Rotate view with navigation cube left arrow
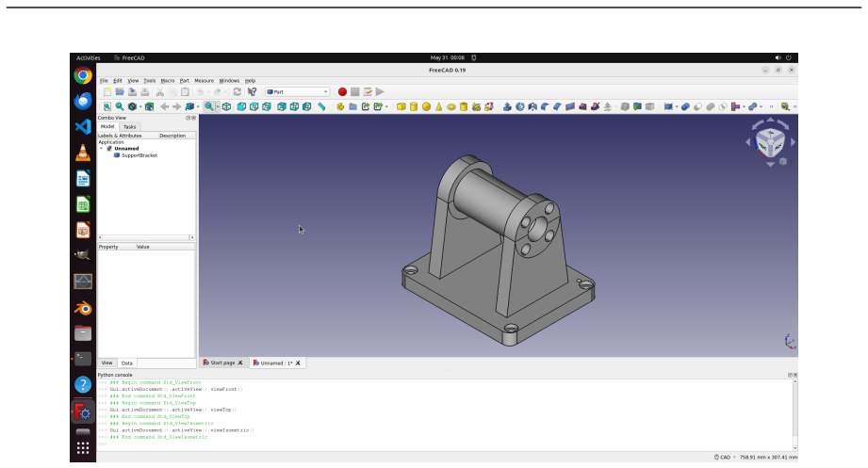The image size is (868, 468). point(748,142)
